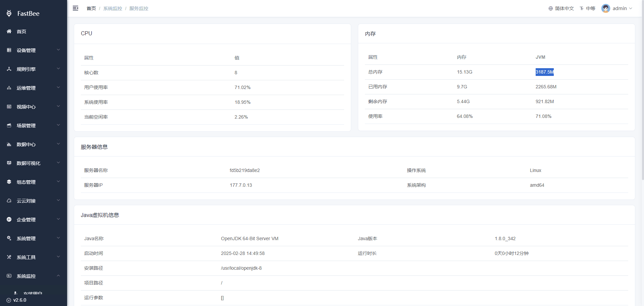The image size is (644, 306).
Task: Click the 数据中心 chart icon
Action: (9, 144)
